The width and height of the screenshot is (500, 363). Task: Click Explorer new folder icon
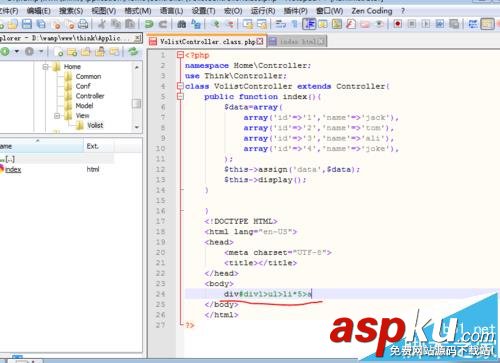pos(72,52)
